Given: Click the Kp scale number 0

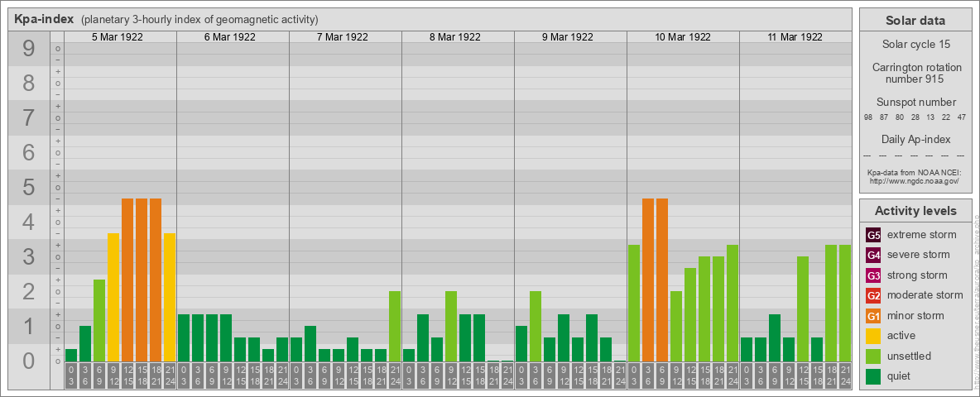Looking at the screenshot, I should tap(29, 361).
